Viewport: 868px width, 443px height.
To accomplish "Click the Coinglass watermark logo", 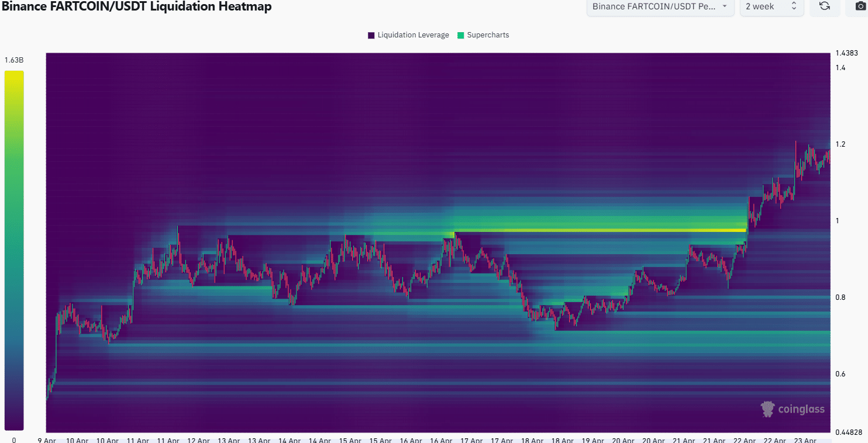I will [x=793, y=409].
